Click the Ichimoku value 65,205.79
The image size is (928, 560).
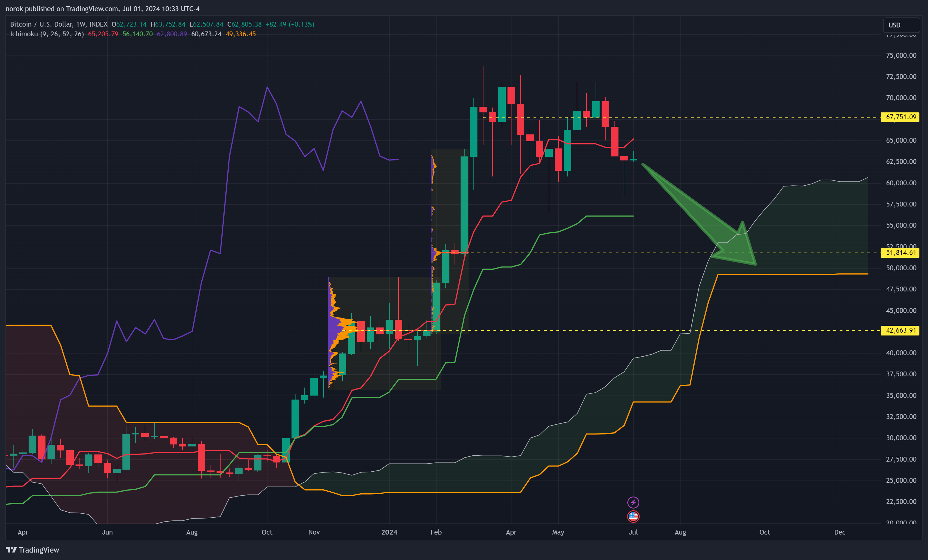(x=103, y=34)
